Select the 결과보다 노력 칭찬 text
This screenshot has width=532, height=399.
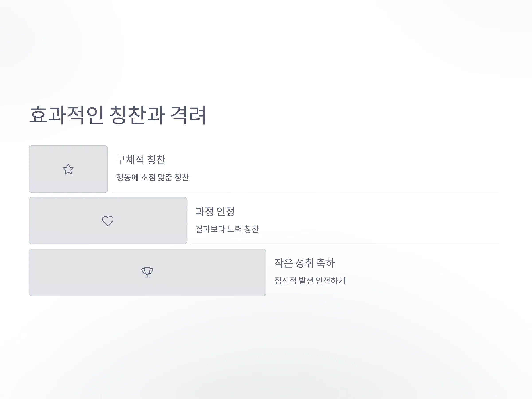(227, 229)
